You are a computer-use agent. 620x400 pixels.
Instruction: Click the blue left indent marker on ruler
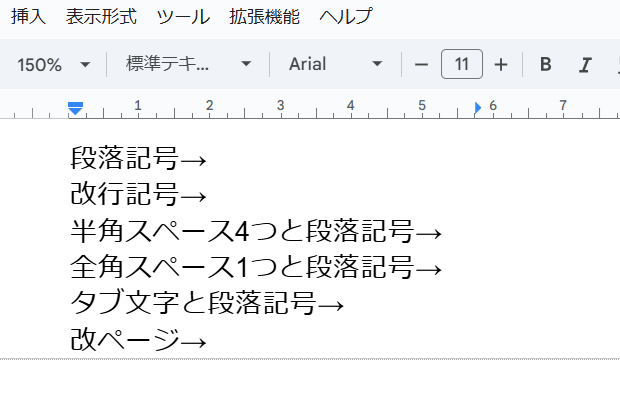[x=75, y=108]
